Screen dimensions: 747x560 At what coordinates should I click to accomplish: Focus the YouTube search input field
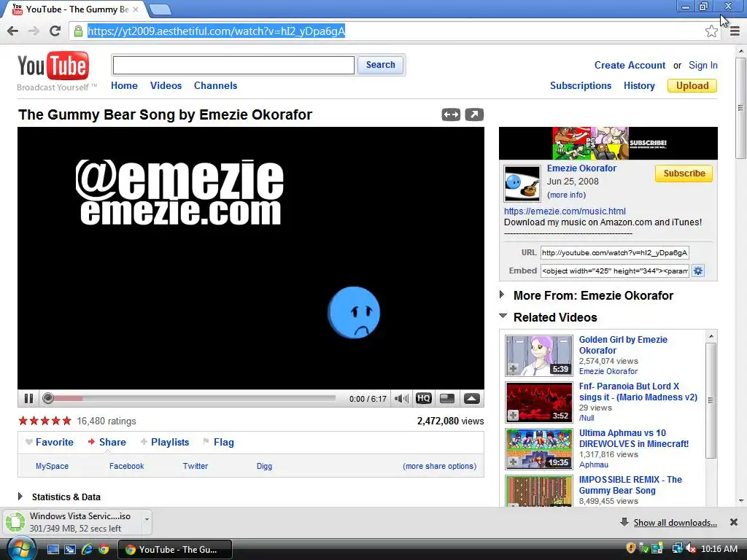233,65
